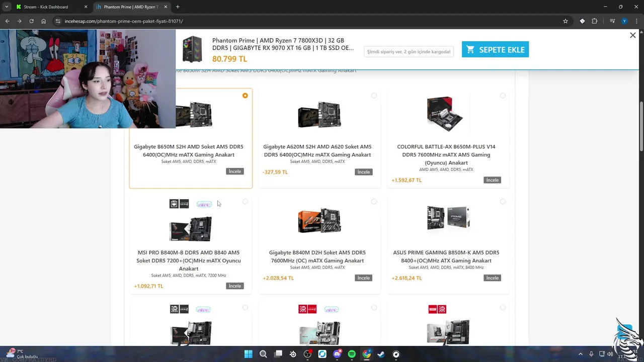Close the Stream - Kick Dashboard tab
Screen dimensions: 644x362
[x=86, y=7]
